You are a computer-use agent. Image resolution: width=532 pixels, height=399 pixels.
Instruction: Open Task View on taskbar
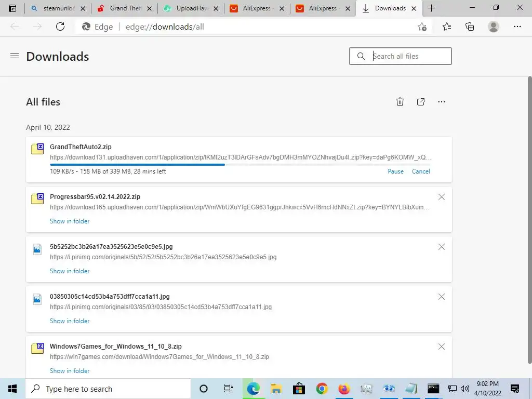229,389
